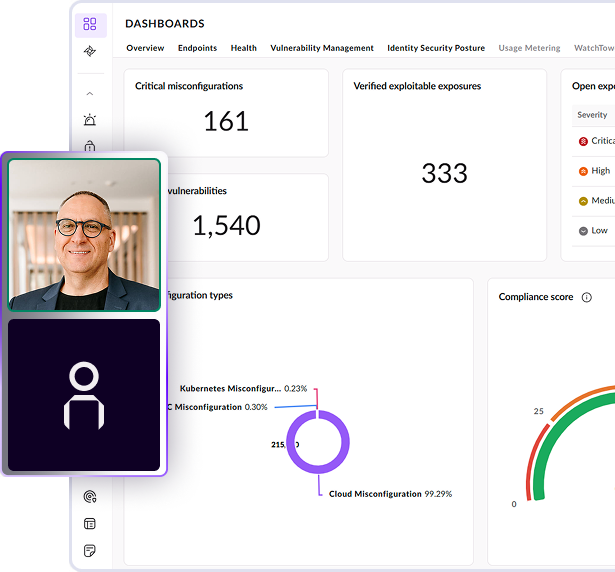Select the Vulnerability Management tab
Image resolution: width=615 pixels, height=572 pixels.
tap(322, 48)
